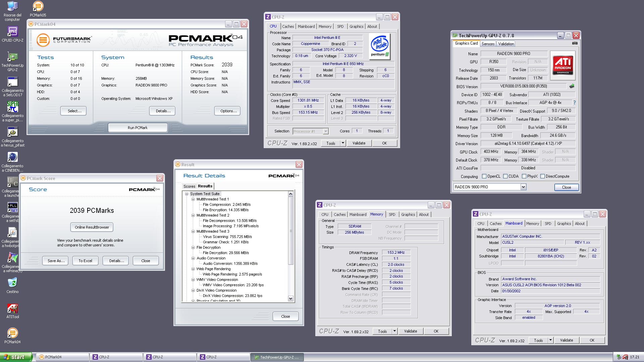
Task: Select Validation tab in GPU-Z
Action: click(506, 44)
